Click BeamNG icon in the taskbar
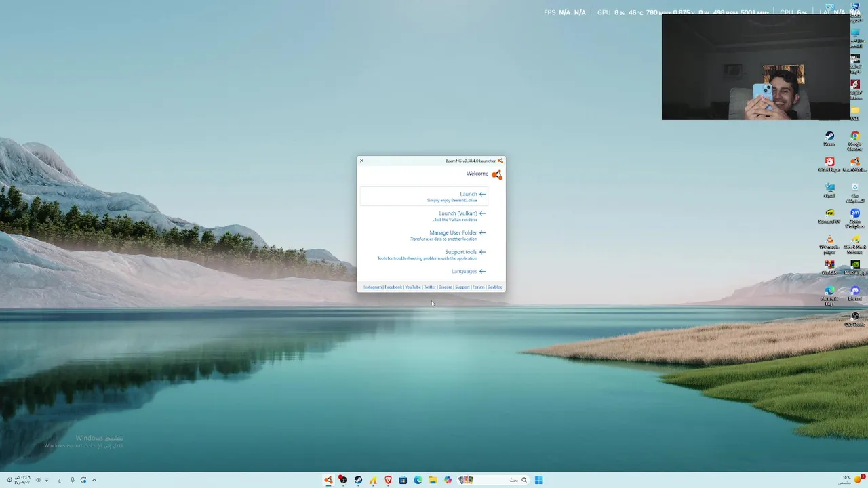The width and height of the screenshot is (868, 488). point(328,480)
